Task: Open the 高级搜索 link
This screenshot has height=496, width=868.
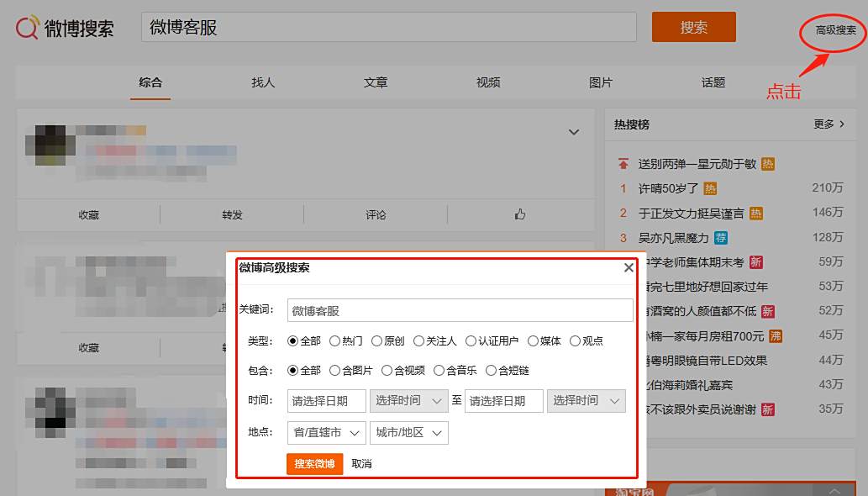Action: tap(835, 30)
